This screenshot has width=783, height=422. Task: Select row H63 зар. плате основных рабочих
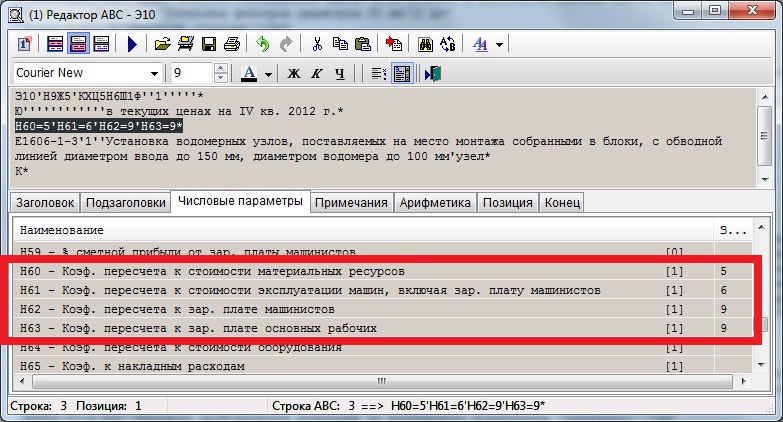coord(383,329)
